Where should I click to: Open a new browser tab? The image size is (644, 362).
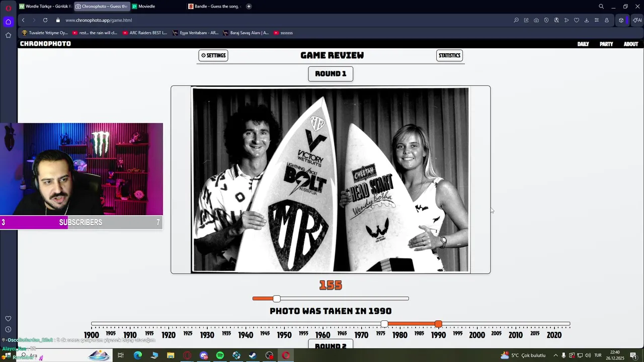tap(249, 7)
